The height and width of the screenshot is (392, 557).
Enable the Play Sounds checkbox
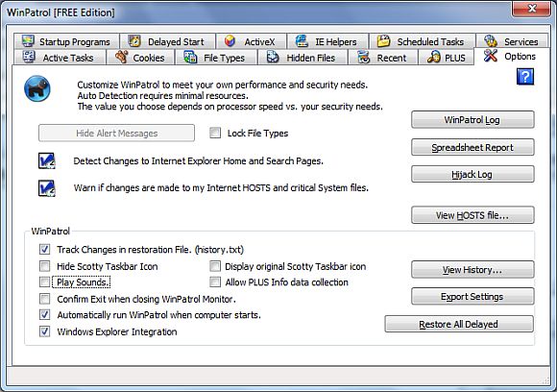45,282
